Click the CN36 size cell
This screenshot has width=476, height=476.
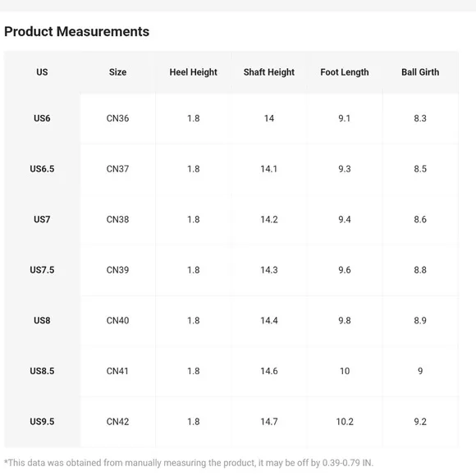coord(118,118)
